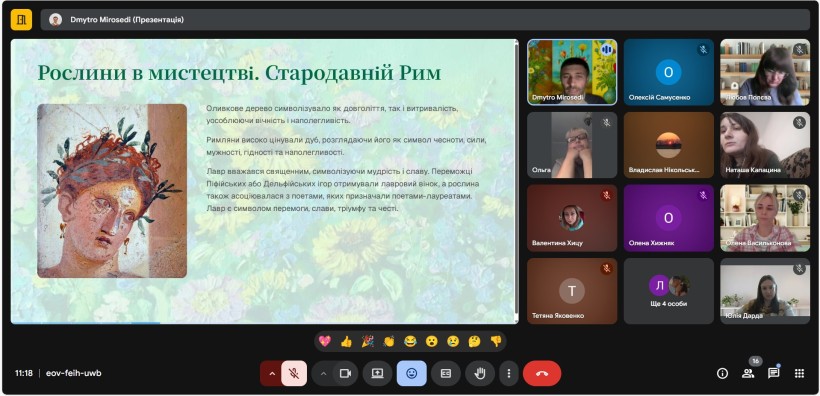Open the activities grid icon
This screenshot has height=396, width=820.
799,374
